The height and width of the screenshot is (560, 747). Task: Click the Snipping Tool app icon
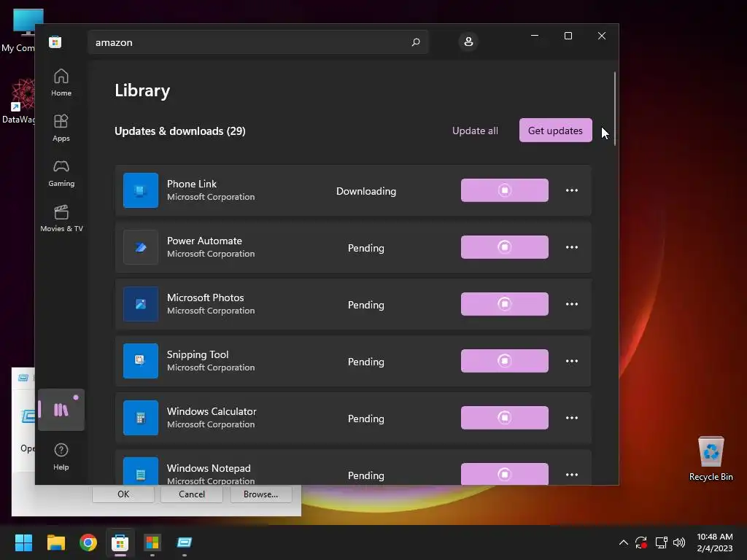click(141, 361)
